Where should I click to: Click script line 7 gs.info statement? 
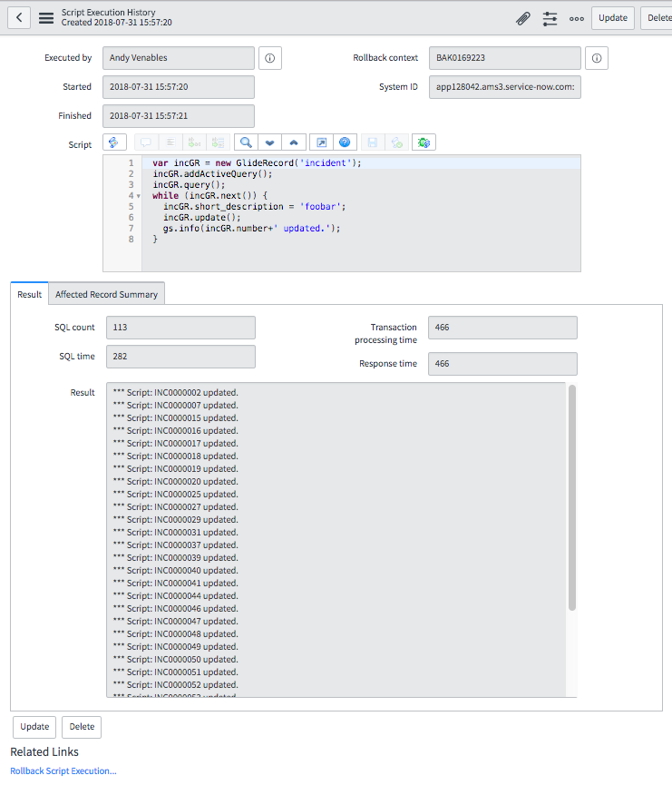click(x=252, y=229)
